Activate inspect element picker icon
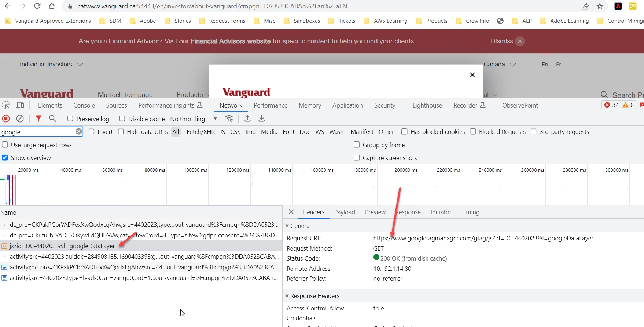Screen dimensions: 644x327 6,105
